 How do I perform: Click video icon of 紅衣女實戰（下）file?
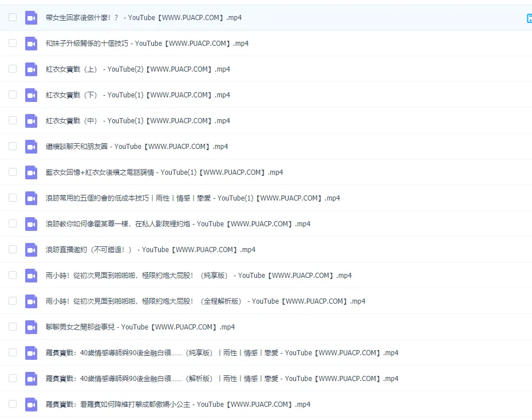[x=31, y=95]
